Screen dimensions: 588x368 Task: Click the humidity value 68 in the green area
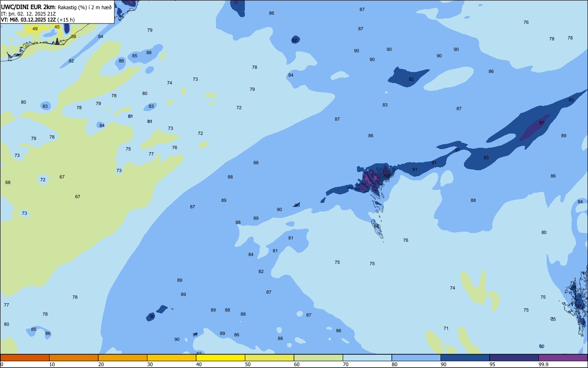coord(8,183)
